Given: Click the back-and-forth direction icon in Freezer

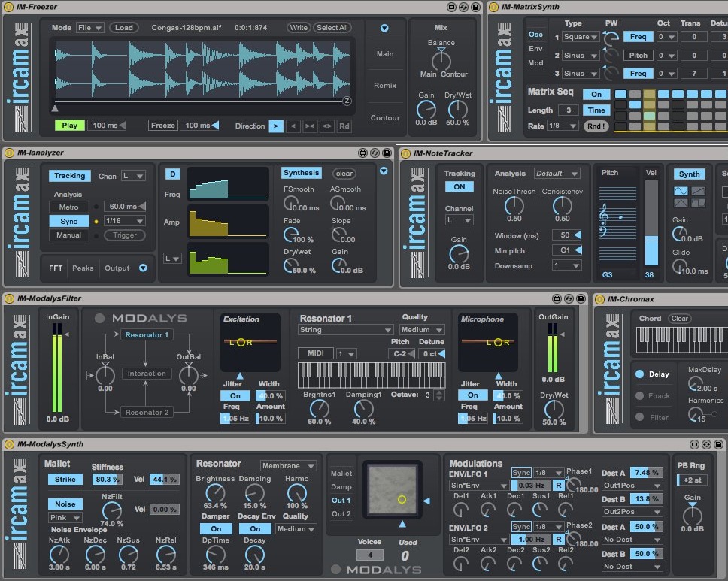Looking at the screenshot, I should pyautogui.click(x=327, y=126).
